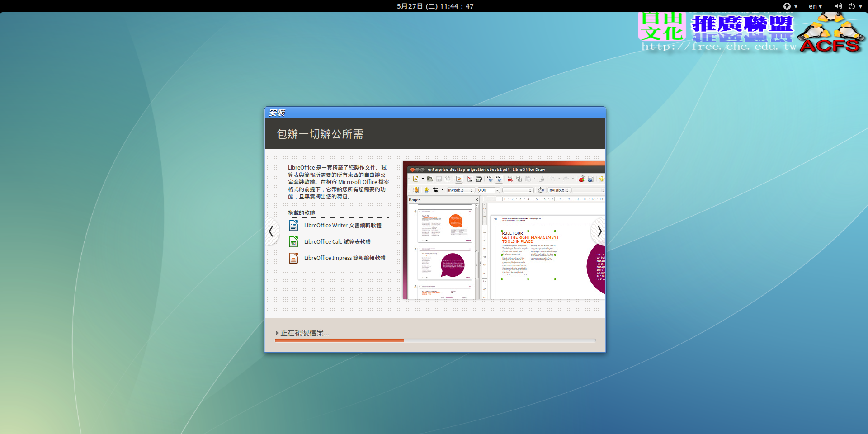868x434 pixels.
Task: Open the clock showing 5月27日 11:44
Action: (435, 6)
